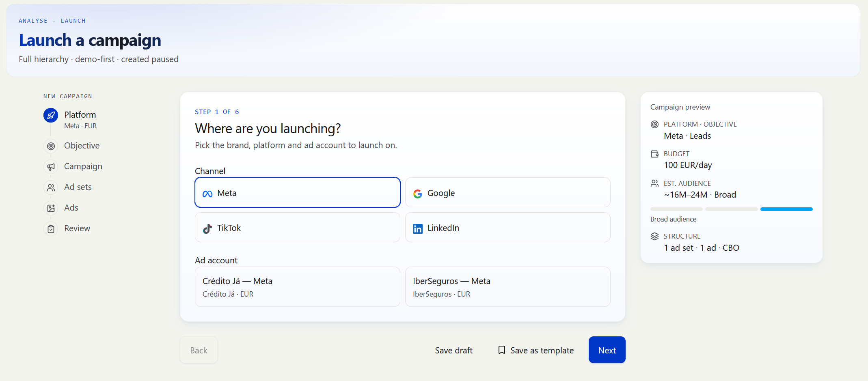Open the Campaign step label
Image resolution: width=868 pixels, height=381 pixels.
[83, 166]
